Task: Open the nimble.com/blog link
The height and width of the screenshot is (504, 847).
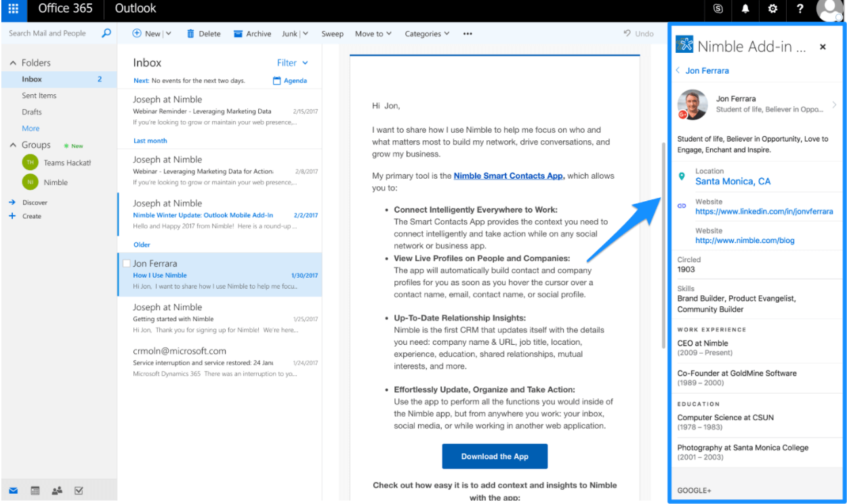Action: pyautogui.click(x=745, y=240)
